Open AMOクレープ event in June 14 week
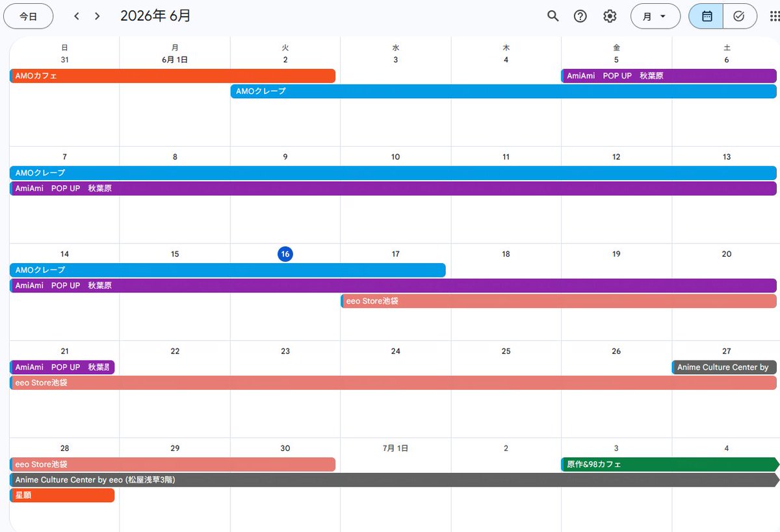Viewport: 780px width, 532px height. click(227, 270)
